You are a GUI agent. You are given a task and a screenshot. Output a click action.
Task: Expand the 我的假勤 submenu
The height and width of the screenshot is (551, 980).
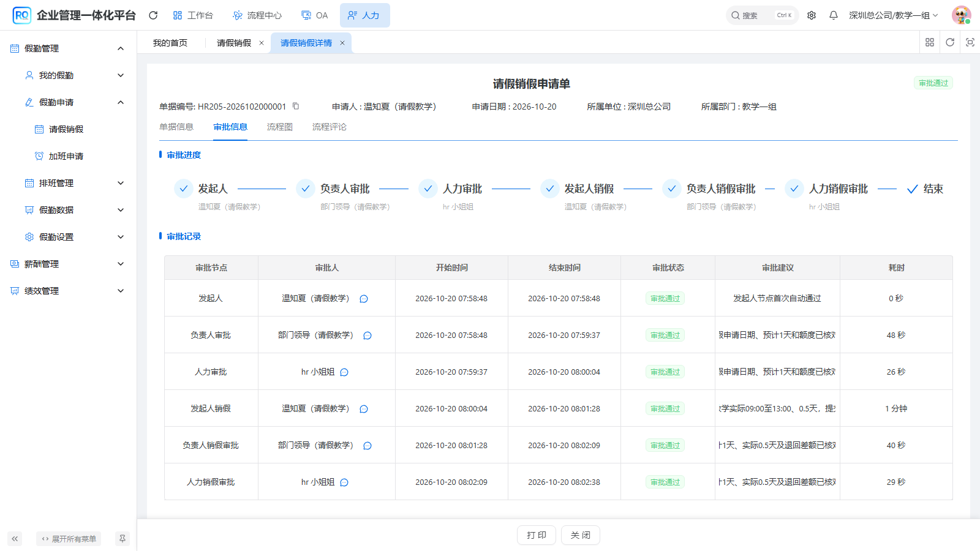point(68,75)
